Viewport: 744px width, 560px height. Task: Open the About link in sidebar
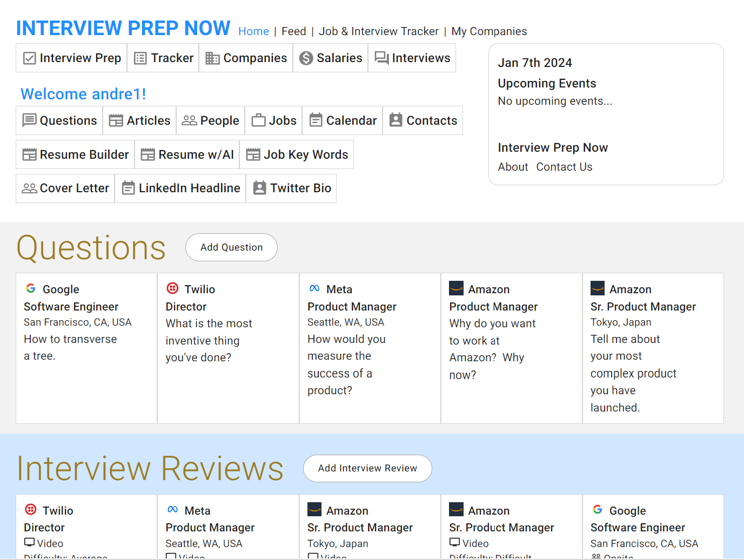click(x=513, y=167)
